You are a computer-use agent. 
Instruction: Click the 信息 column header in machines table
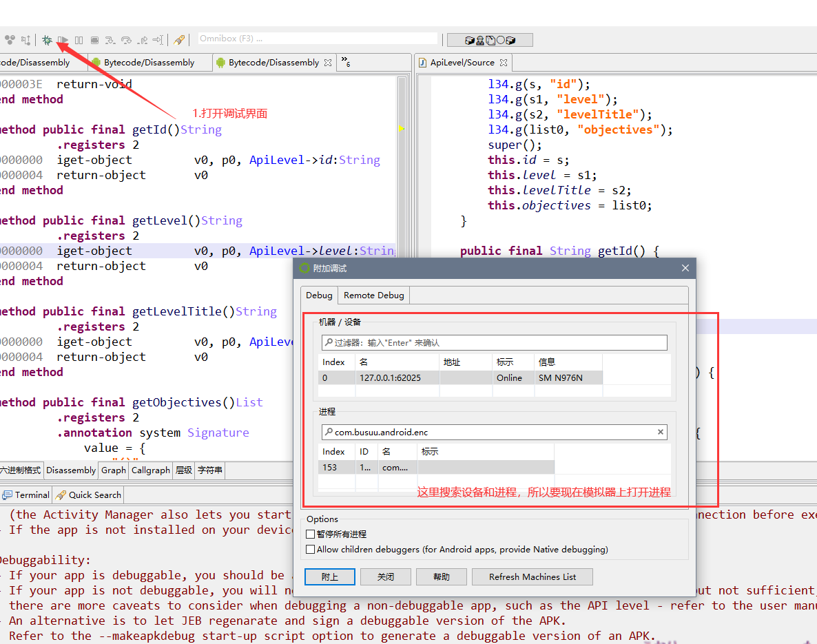coord(568,362)
